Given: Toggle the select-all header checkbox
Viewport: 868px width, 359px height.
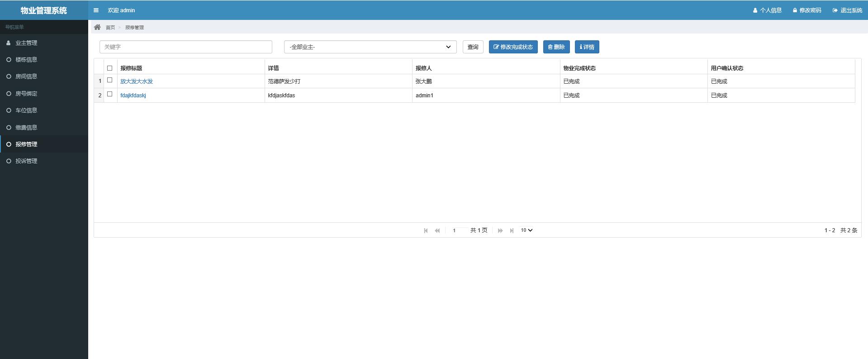Looking at the screenshot, I should [109, 68].
